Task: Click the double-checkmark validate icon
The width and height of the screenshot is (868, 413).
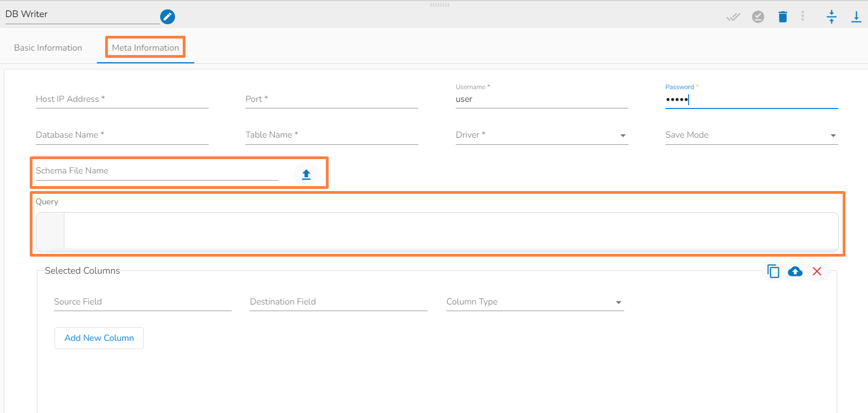Action: click(x=733, y=17)
